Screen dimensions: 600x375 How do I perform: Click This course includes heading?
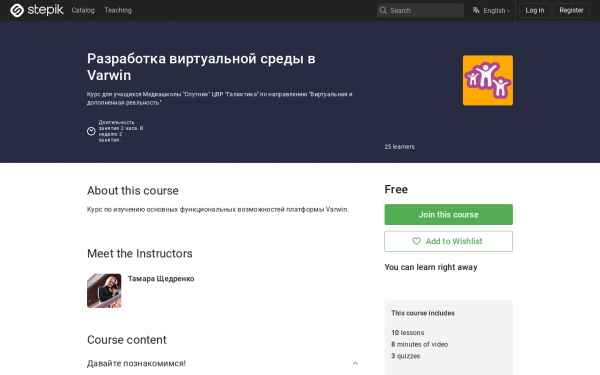(423, 313)
